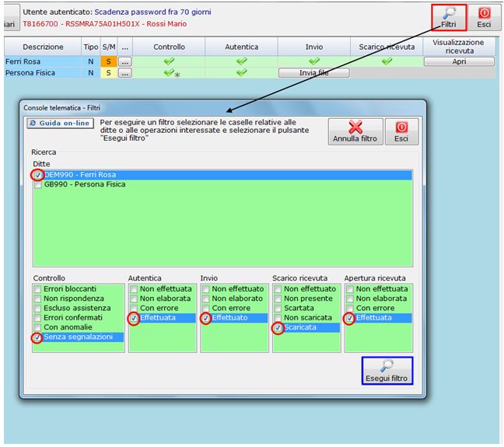Check Non effettuata under Autentica

[134, 289]
